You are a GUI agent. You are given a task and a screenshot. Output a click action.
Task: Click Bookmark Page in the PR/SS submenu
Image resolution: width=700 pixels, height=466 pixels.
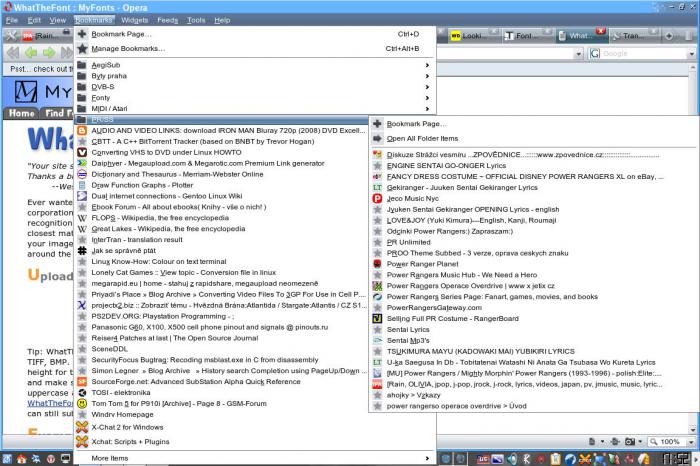click(x=533, y=124)
